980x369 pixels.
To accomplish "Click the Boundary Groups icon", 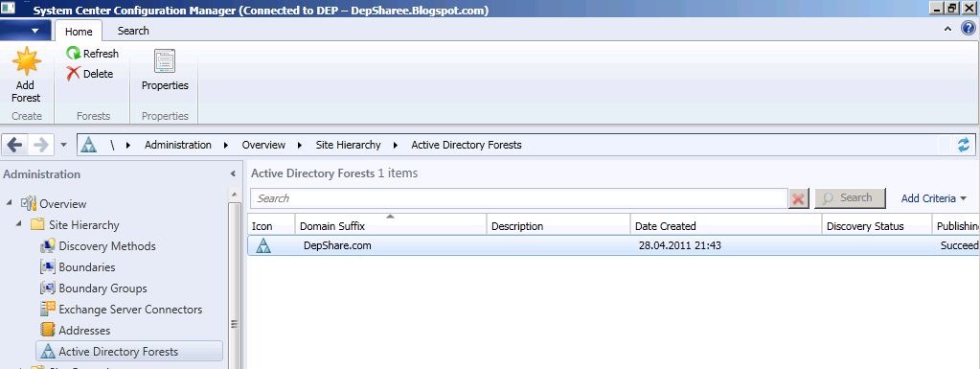I will 48,288.
